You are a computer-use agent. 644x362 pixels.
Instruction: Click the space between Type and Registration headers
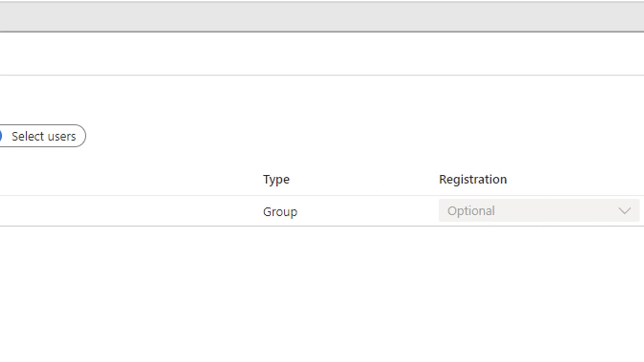(364, 179)
